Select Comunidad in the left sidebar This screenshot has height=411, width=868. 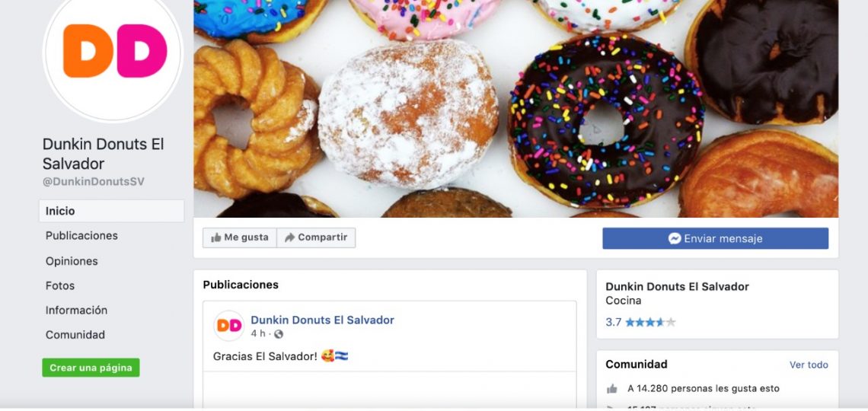point(75,335)
